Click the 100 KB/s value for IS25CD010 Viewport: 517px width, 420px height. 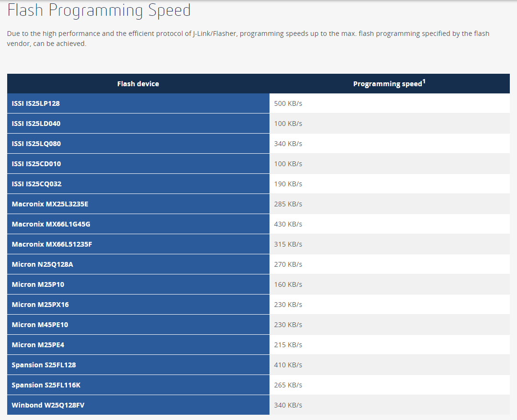[288, 164]
